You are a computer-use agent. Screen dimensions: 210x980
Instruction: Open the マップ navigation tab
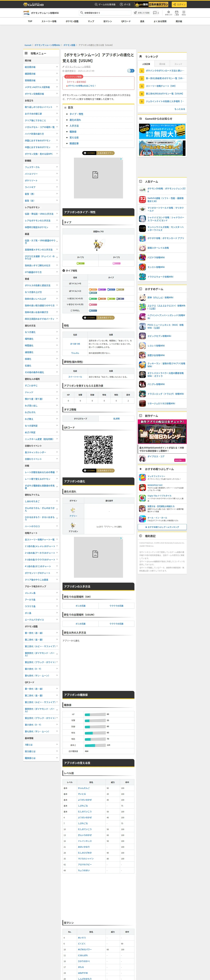point(91,21)
